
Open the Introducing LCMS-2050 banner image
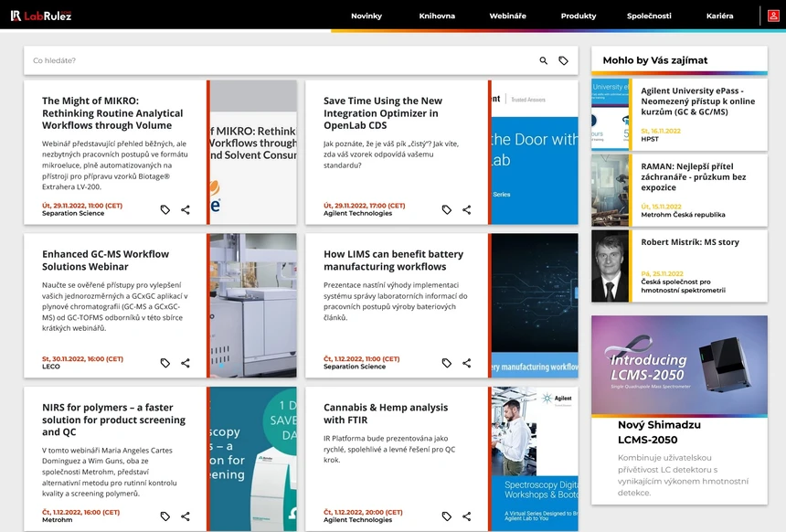679,366
